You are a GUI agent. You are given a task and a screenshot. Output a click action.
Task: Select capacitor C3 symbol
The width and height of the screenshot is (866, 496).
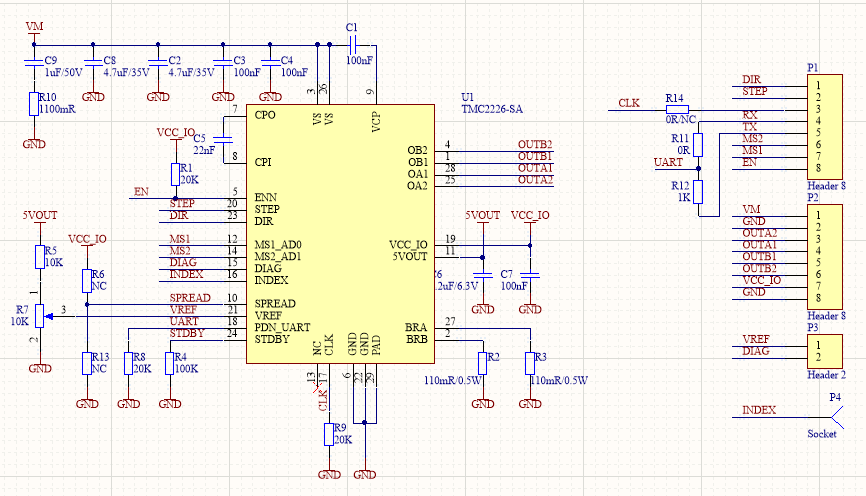223,62
